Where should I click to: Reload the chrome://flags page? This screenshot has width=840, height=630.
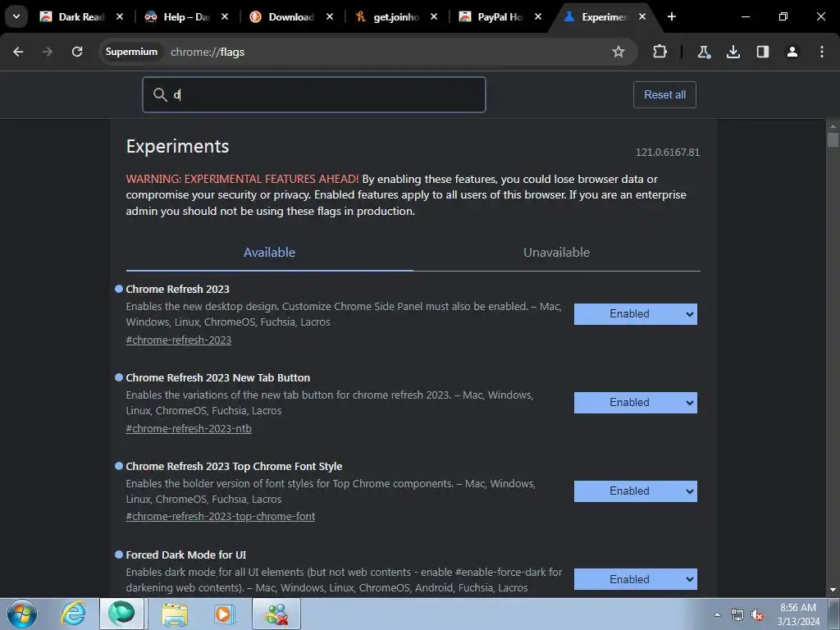pos(77,52)
